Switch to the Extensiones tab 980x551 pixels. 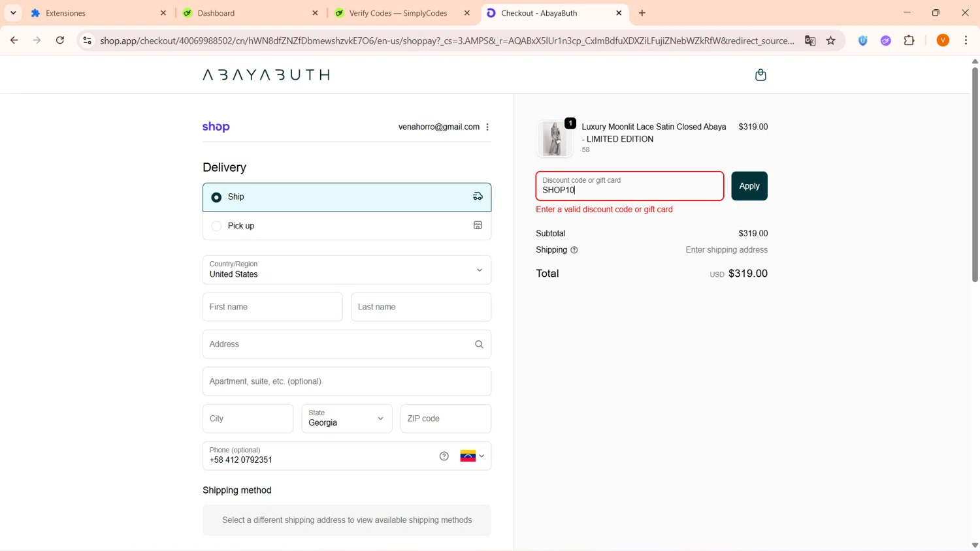tap(98, 13)
